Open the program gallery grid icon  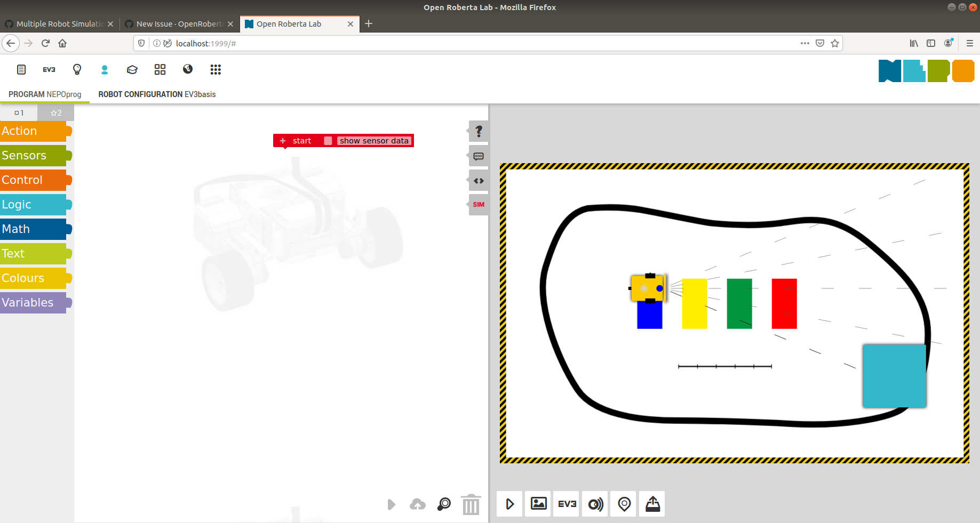[160, 69]
